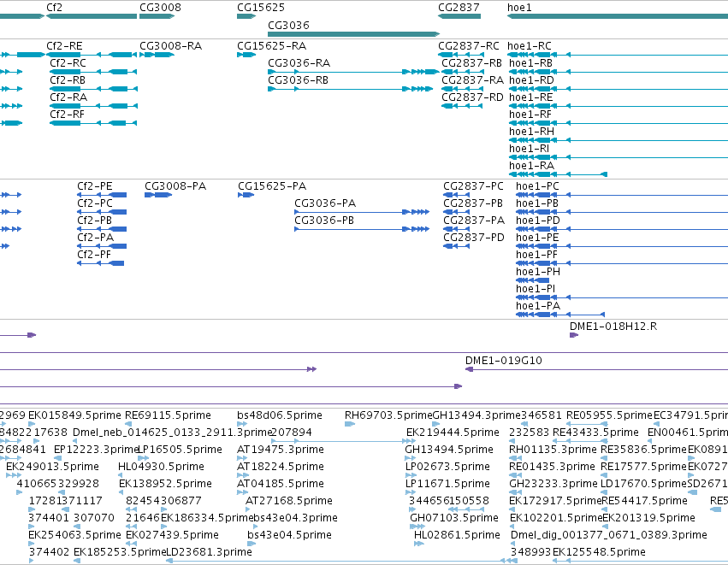Click transcript CG2837-RD
The width and height of the screenshot is (728, 565).
pos(472,97)
